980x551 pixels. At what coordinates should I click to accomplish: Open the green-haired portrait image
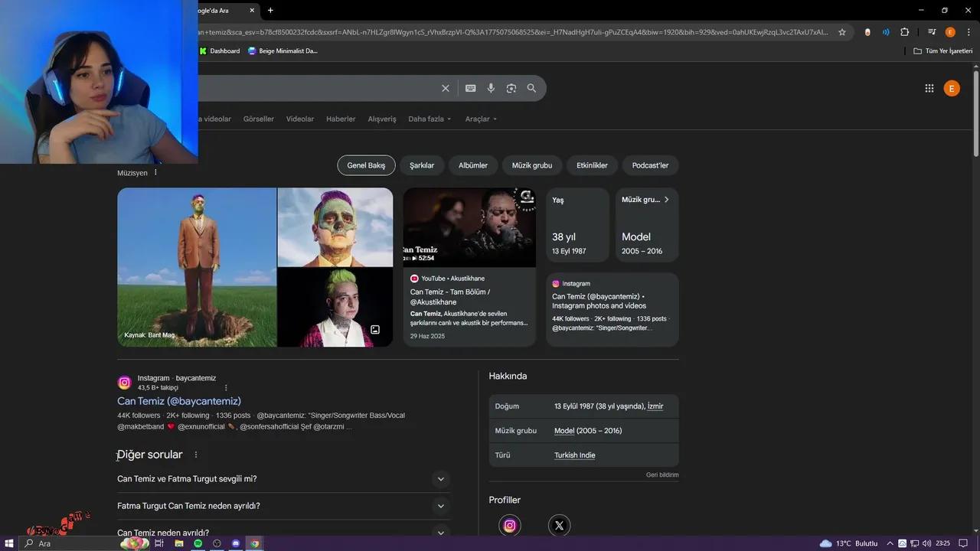tap(335, 307)
